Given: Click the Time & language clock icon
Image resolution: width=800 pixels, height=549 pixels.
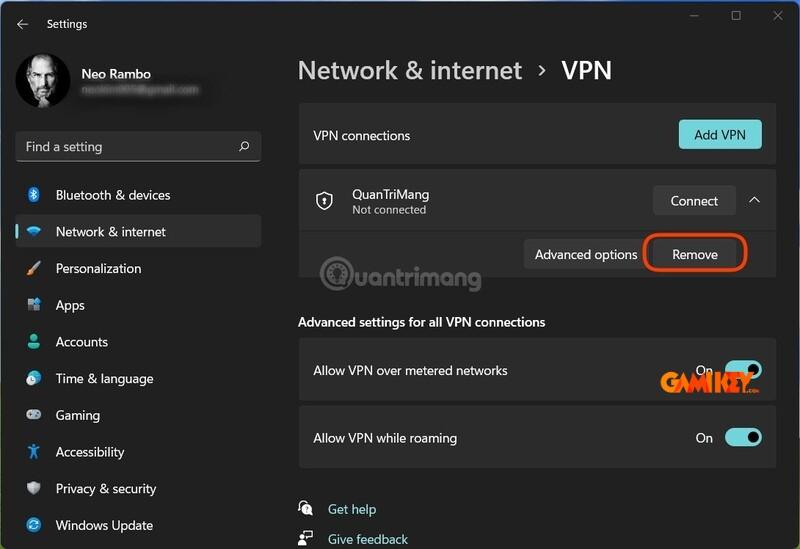Looking at the screenshot, I should pyautogui.click(x=34, y=379).
